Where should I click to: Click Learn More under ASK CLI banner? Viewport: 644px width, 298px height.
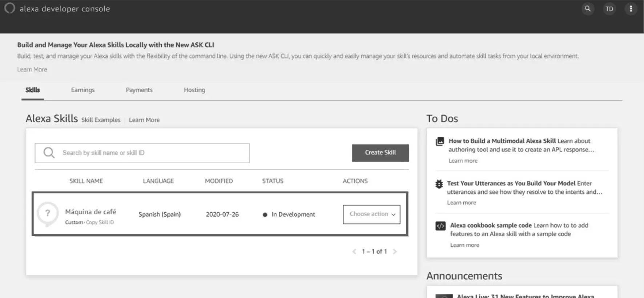[x=32, y=69]
